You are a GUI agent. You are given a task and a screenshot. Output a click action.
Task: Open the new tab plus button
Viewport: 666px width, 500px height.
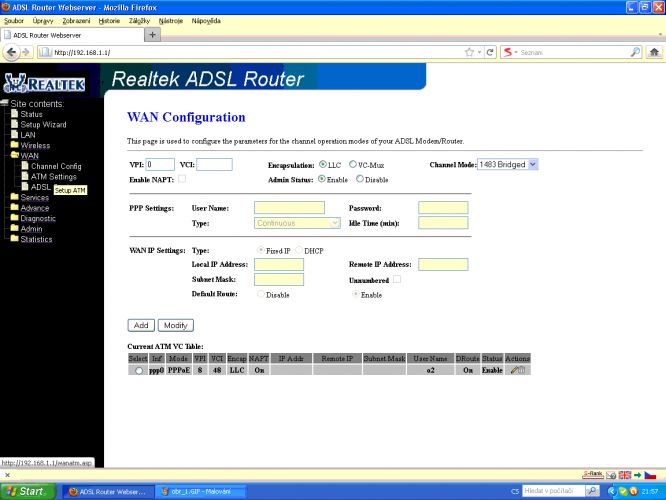152,34
